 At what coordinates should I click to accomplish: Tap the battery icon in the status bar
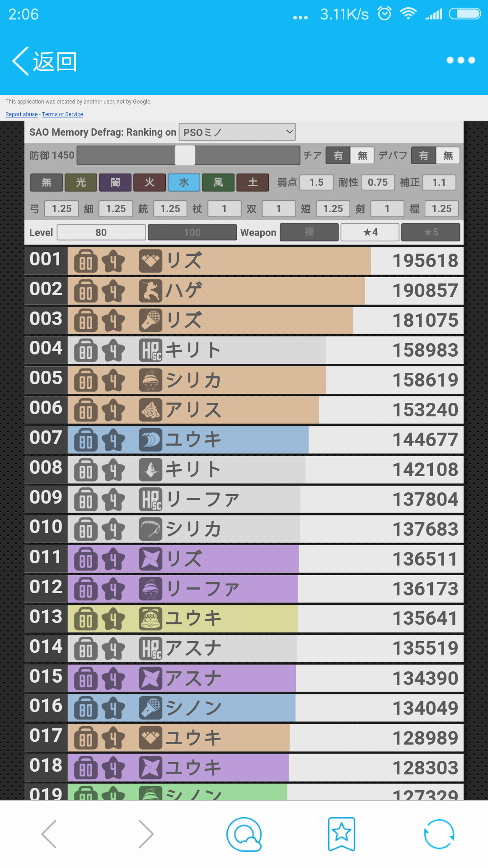(465, 14)
